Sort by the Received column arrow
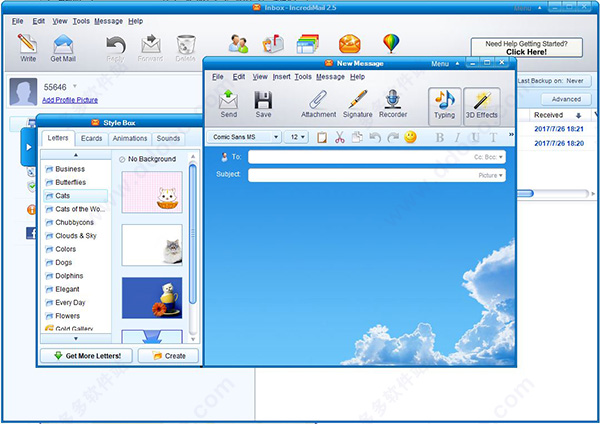 tap(579, 115)
